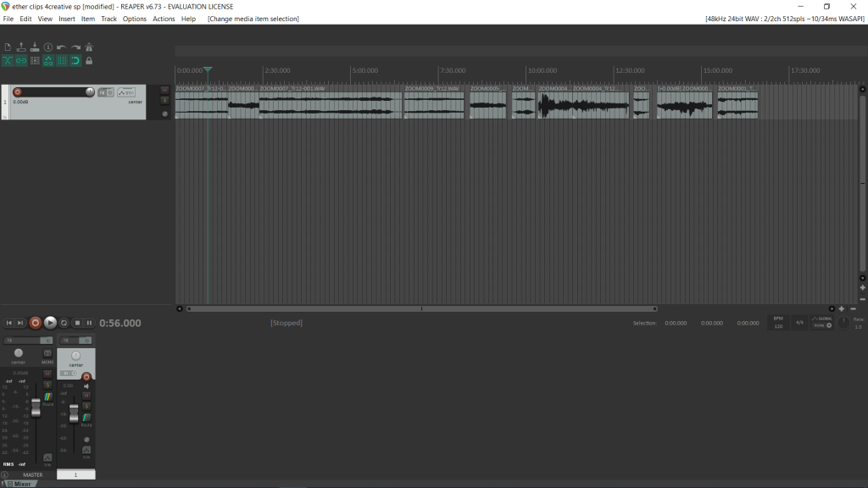Toggle ripple editing toolbar icon

(x=34, y=61)
